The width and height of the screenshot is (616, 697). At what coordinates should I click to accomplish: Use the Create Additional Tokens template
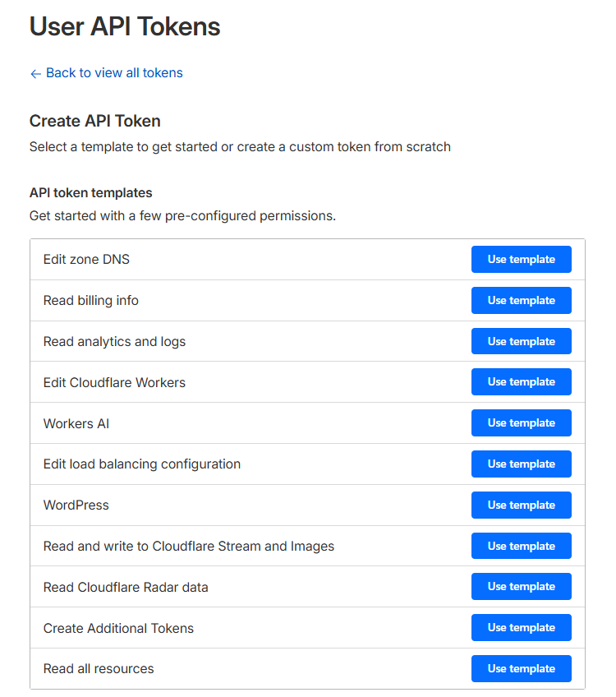pyautogui.click(x=521, y=628)
